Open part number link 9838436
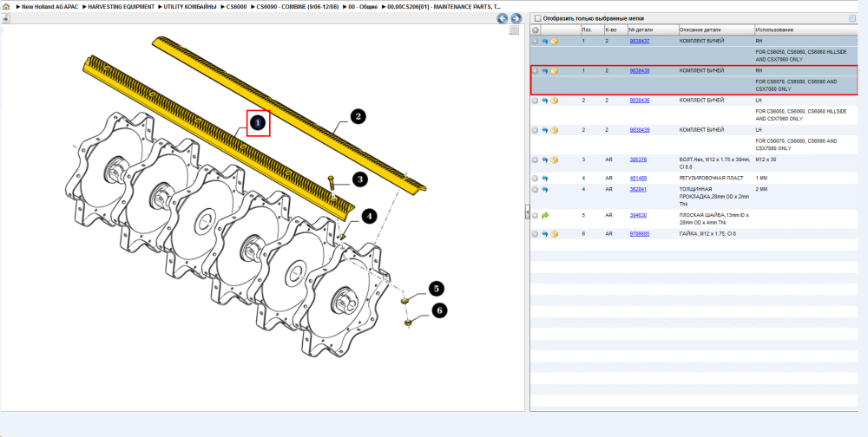Image resolution: width=868 pixels, height=437 pixels. pyautogui.click(x=640, y=101)
